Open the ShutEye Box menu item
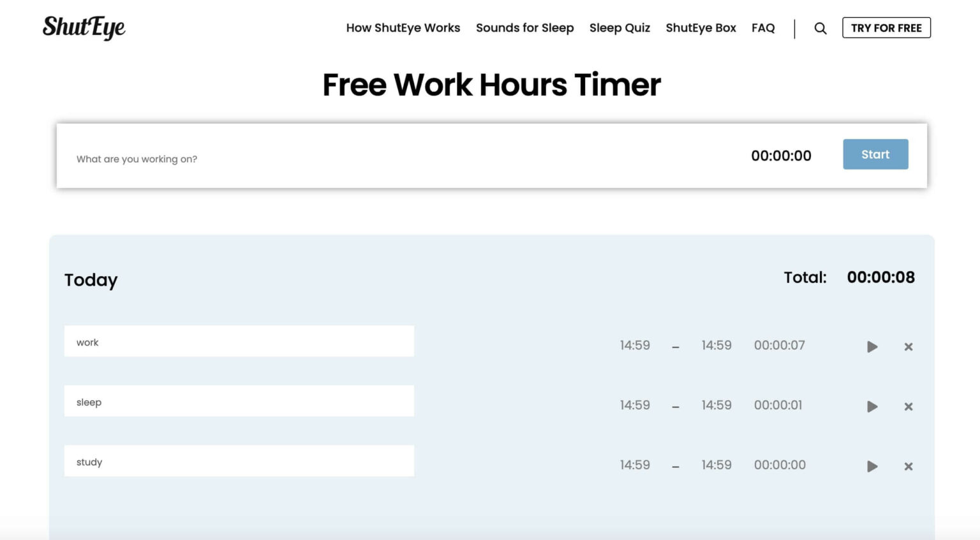This screenshot has height=540, width=980. (x=701, y=28)
